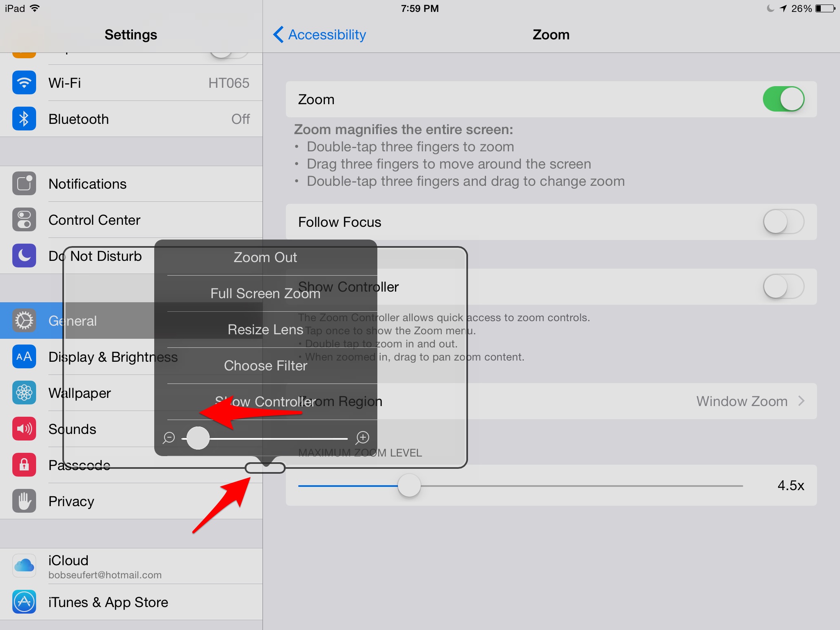Tap the zoom-out magnifier icon on slider
This screenshot has width=840, height=630.
click(x=168, y=438)
